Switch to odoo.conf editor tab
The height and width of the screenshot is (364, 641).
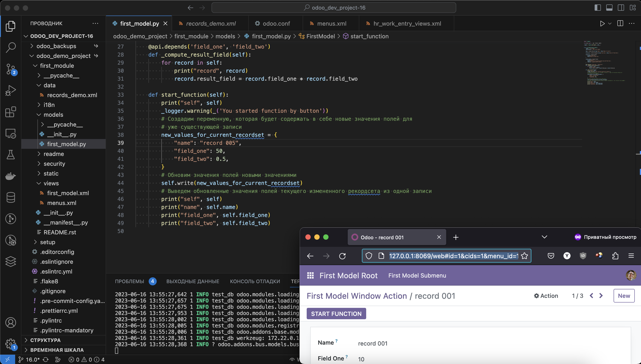tap(276, 23)
